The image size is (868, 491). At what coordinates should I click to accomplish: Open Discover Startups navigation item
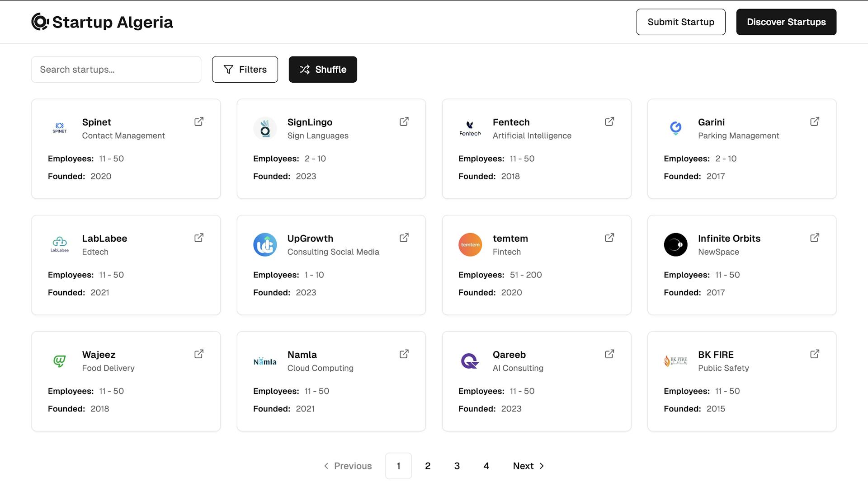tap(786, 22)
